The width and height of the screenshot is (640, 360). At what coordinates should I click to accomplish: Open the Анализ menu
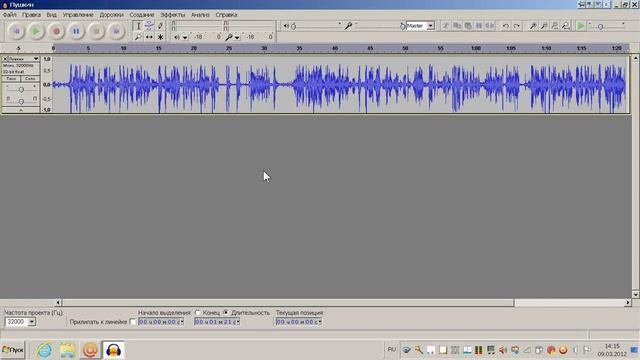click(200, 15)
